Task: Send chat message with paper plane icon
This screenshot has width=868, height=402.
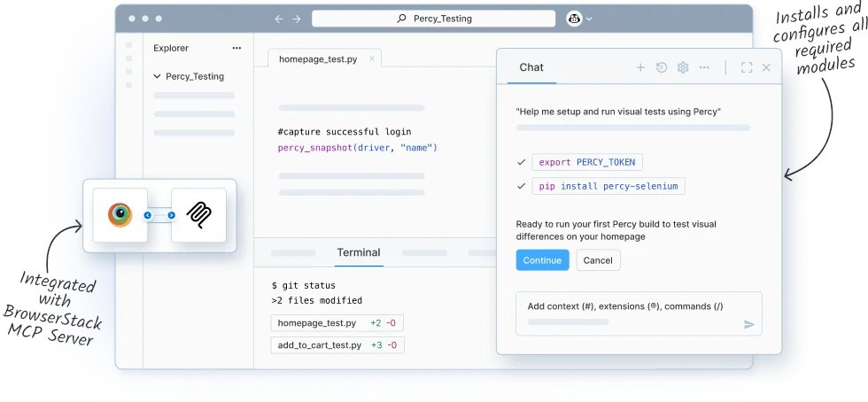Action: point(749,324)
